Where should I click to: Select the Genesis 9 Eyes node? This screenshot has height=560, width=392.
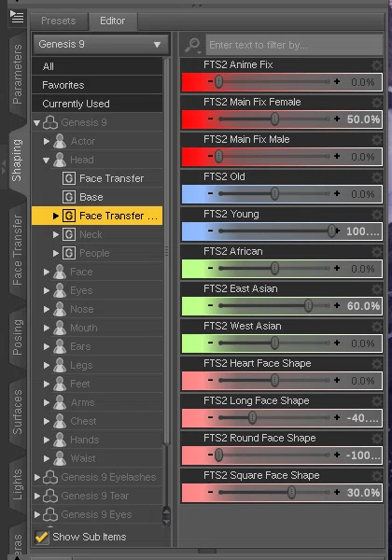96,514
